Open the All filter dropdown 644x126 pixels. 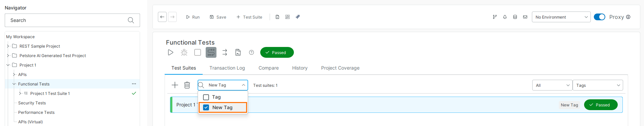coord(552,85)
